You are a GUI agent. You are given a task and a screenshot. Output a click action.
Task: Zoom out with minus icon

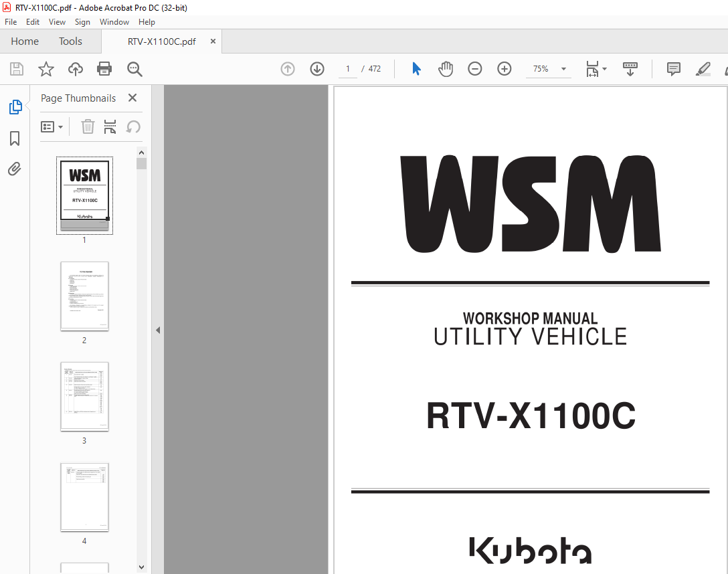[474, 69]
